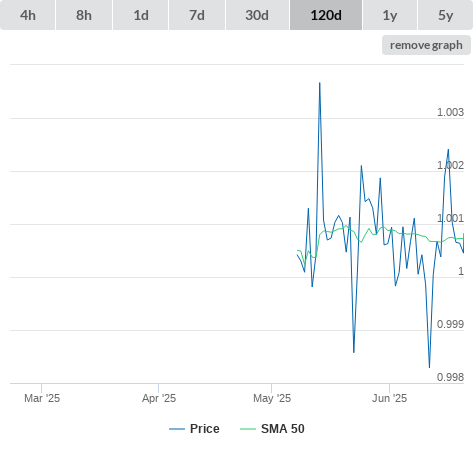Open the 1y time range view
The width and height of the screenshot is (474, 455).
point(390,15)
